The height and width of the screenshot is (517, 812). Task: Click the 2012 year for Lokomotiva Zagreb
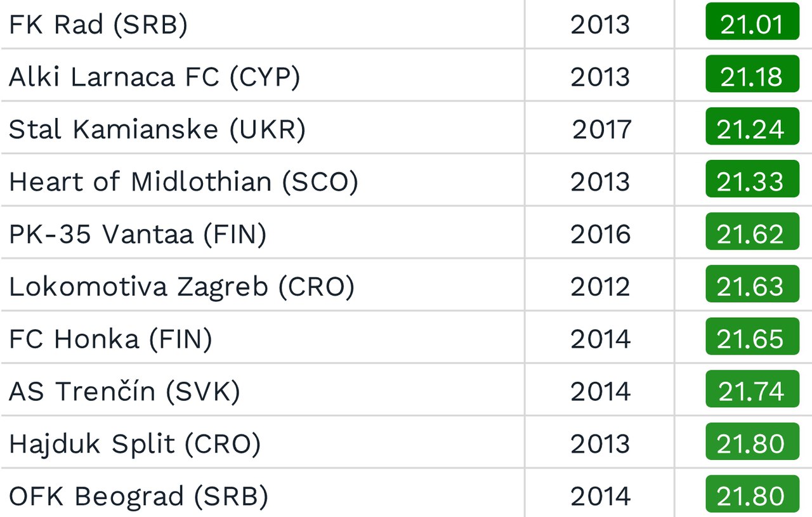(600, 287)
